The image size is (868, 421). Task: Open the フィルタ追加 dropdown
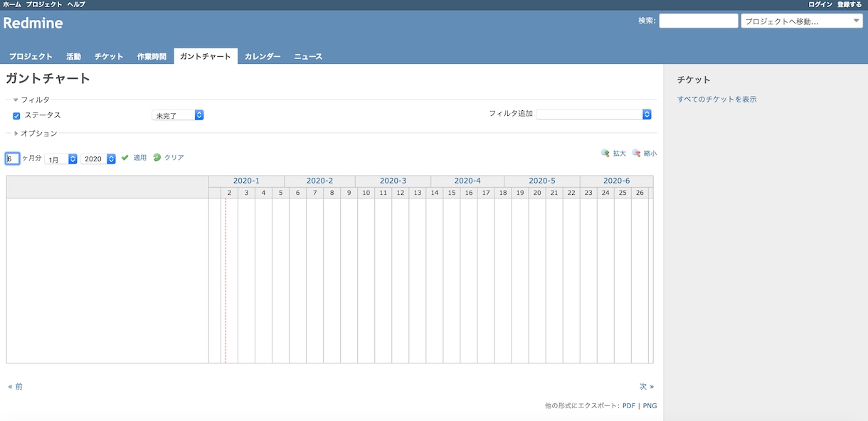tap(593, 114)
